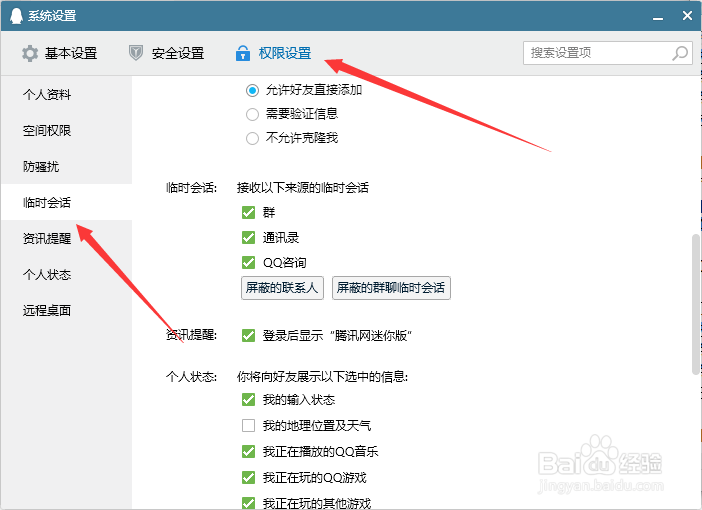Viewport: 702px width, 510px height.
Task: Click the 你将向好友展示以下选中的信息 text
Action: click(x=322, y=377)
